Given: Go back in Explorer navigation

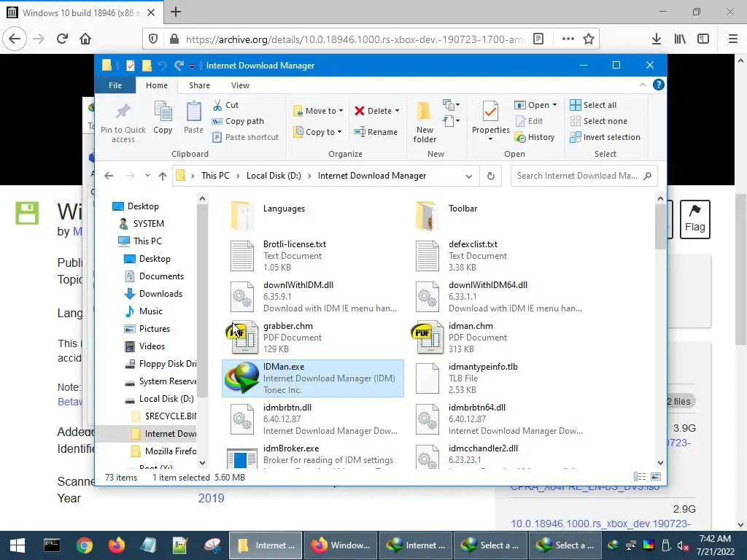Looking at the screenshot, I should (109, 176).
